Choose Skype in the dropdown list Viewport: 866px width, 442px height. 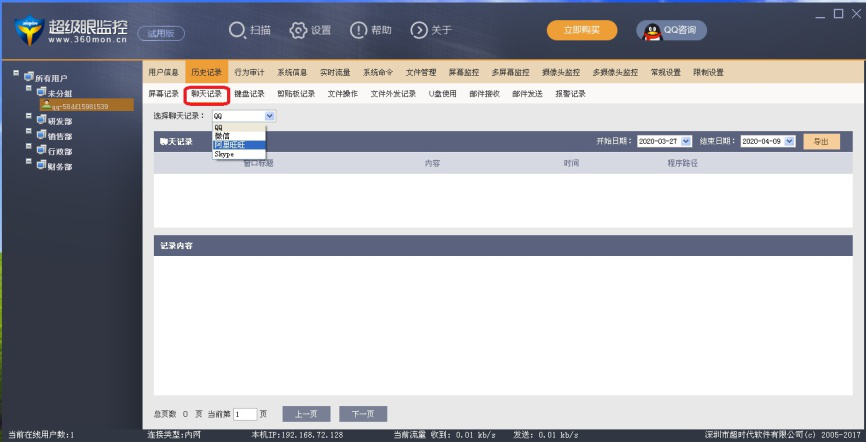(239, 155)
